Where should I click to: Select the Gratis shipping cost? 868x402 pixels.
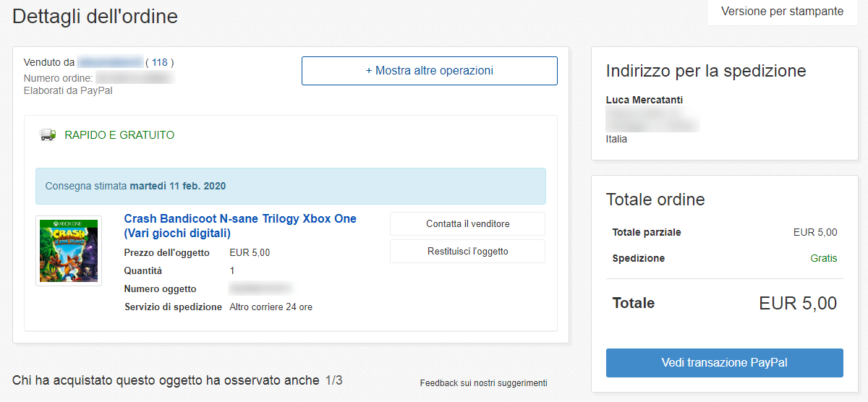[824, 258]
